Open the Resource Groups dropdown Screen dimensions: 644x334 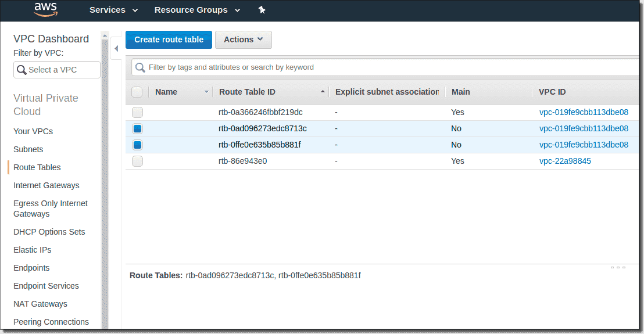[x=197, y=10]
